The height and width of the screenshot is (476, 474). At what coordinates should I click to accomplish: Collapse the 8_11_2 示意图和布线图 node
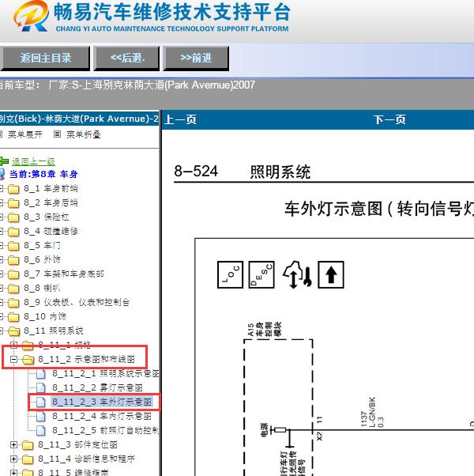tap(13, 360)
